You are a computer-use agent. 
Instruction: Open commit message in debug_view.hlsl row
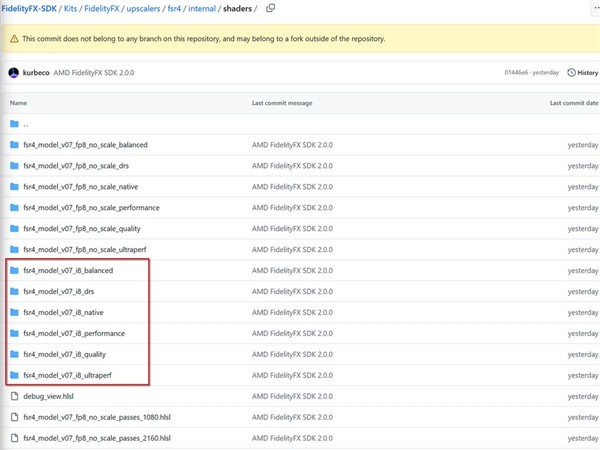pos(292,396)
